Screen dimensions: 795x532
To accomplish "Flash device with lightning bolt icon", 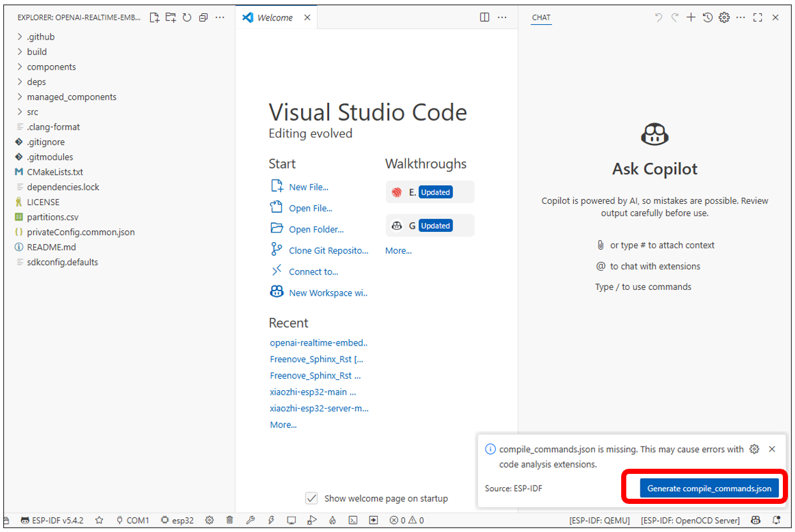I will coord(271,521).
